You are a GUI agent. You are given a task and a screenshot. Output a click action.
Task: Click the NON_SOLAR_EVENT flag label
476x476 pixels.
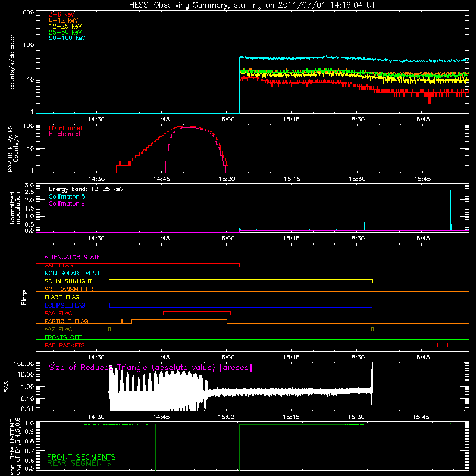[72, 273]
